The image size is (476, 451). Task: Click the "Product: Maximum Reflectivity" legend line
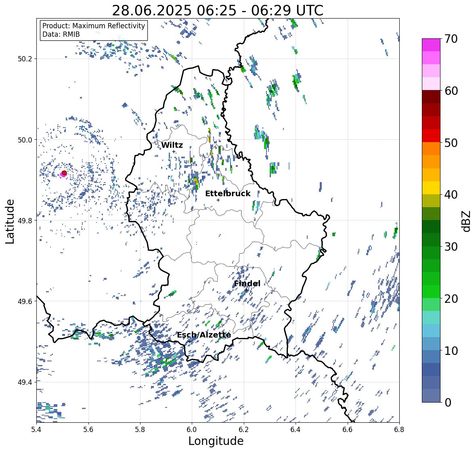point(94,26)
